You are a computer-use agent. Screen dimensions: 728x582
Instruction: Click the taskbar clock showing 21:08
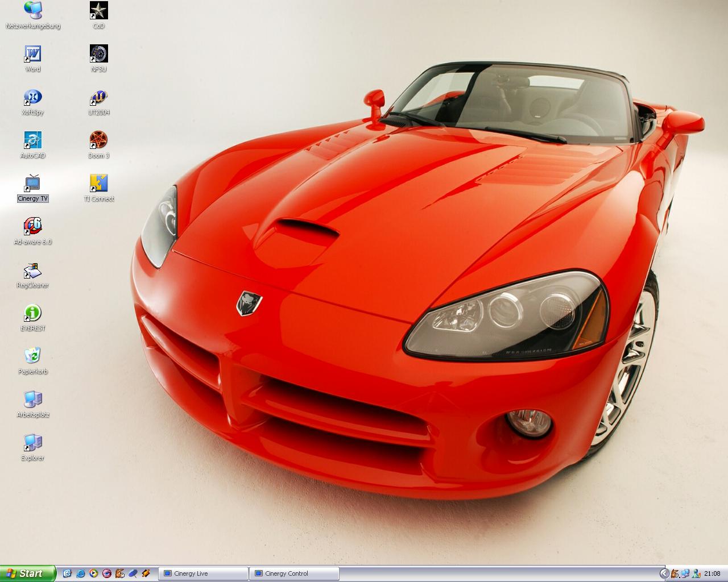point(712,573)
